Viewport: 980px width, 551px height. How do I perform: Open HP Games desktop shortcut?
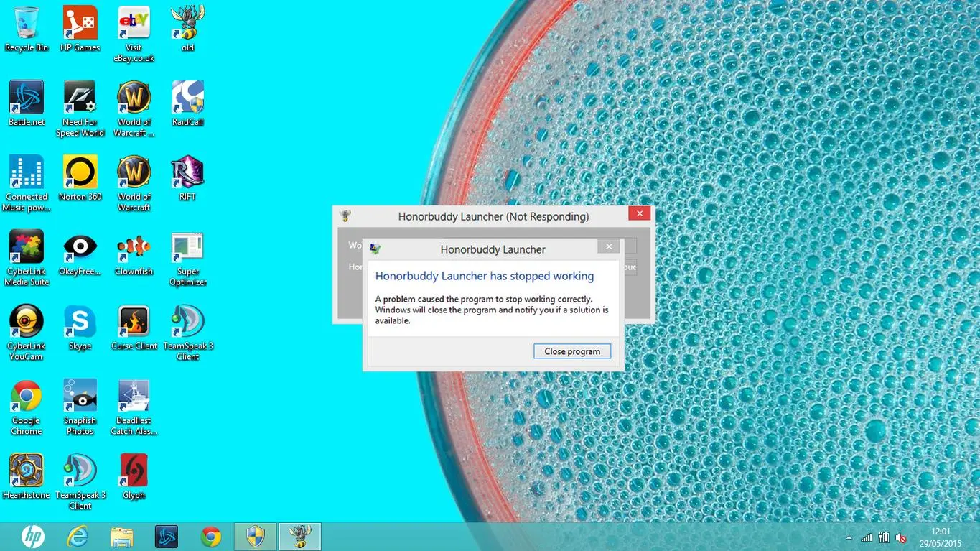coord(80,29)
